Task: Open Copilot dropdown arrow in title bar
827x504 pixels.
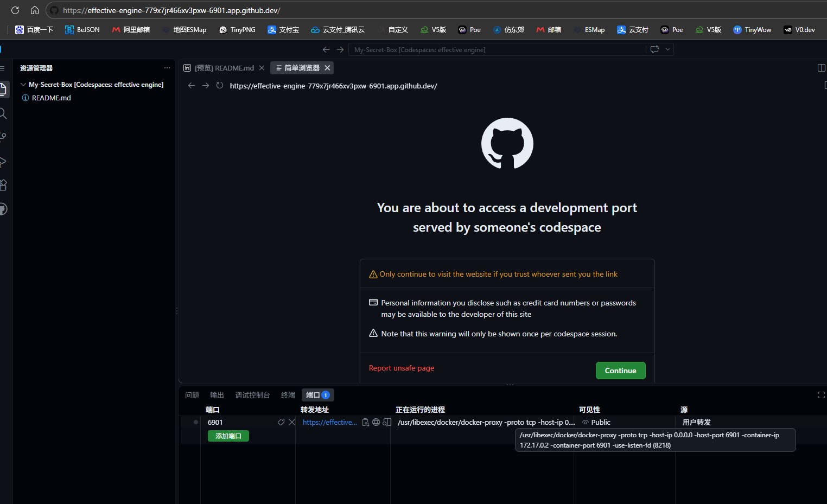Action: (668, 49)
